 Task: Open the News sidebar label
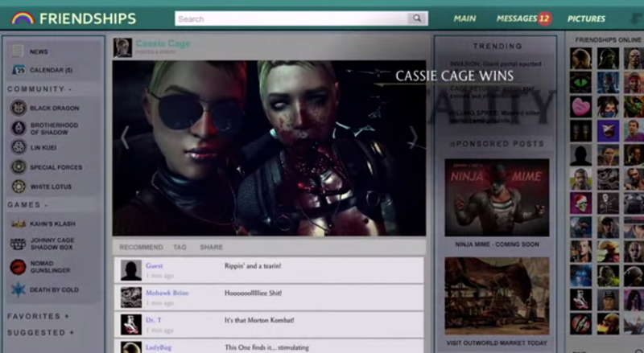(39, 51)
